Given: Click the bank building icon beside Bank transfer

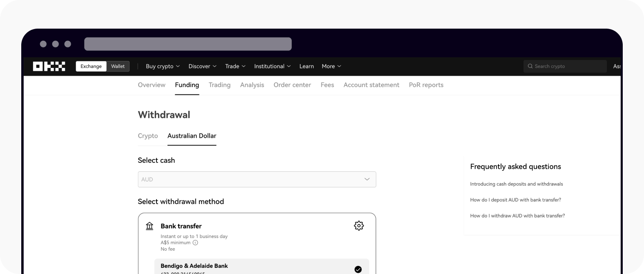Looking at the screenshot, I should coord(150,226).
